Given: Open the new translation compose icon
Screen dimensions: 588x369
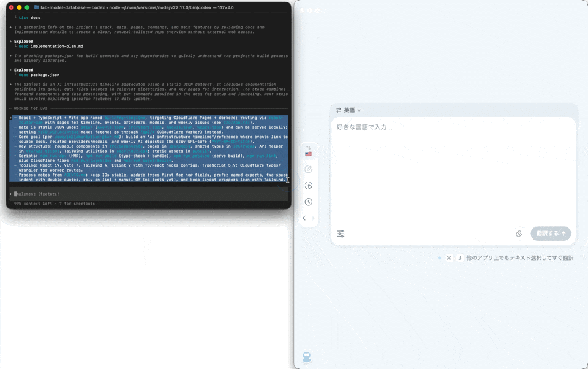Looking at the screenshot, I should click(308, 170).
